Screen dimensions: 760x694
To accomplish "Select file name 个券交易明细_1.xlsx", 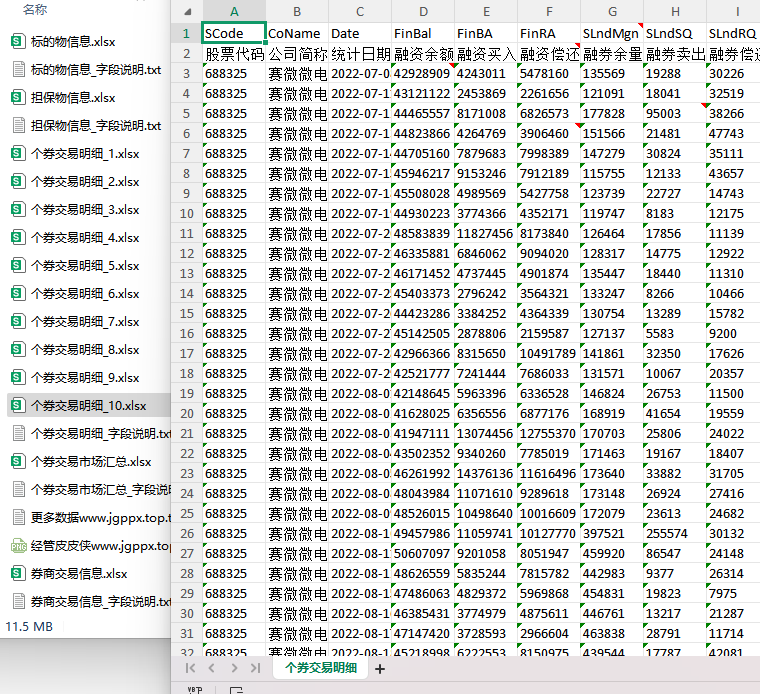I will (x=85, y=154).
